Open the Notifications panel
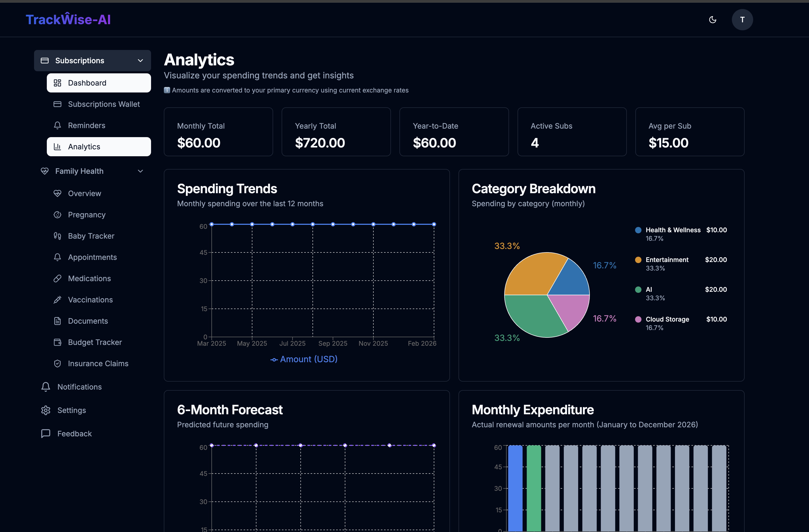The image size is (809, 532). (79, 387)
